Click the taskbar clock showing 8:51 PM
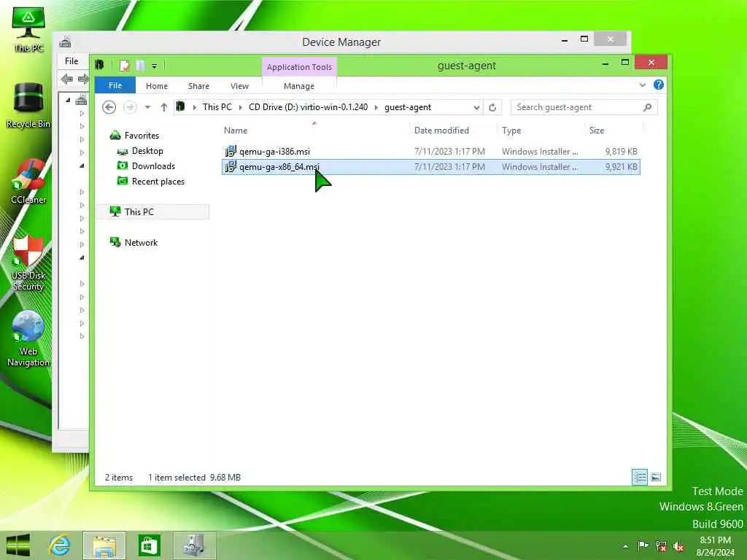The height and width of the screenshot is (560, 747). click(x=715, y=546)
